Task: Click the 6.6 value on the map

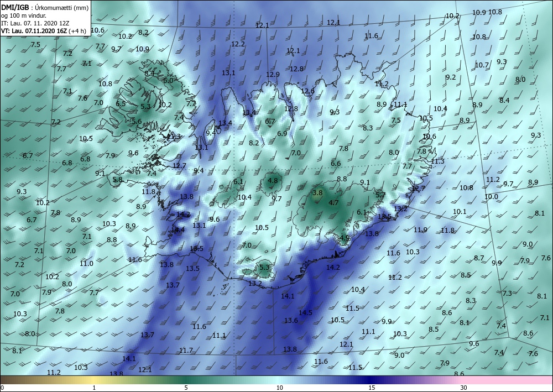Action: tap(336, 164)
